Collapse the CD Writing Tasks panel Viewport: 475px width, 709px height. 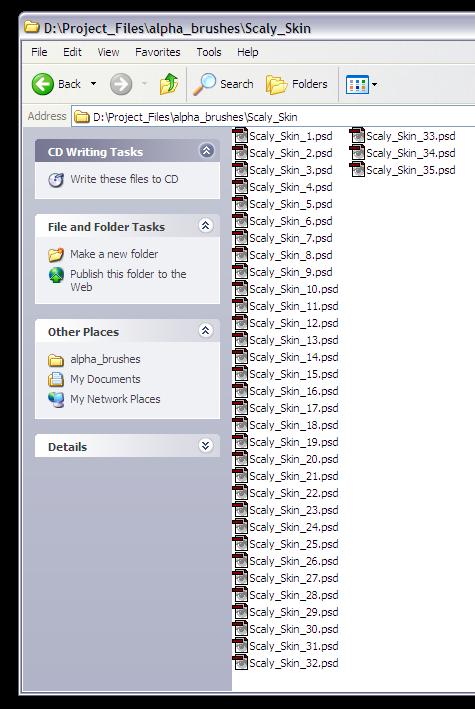(x=207, y=150)
